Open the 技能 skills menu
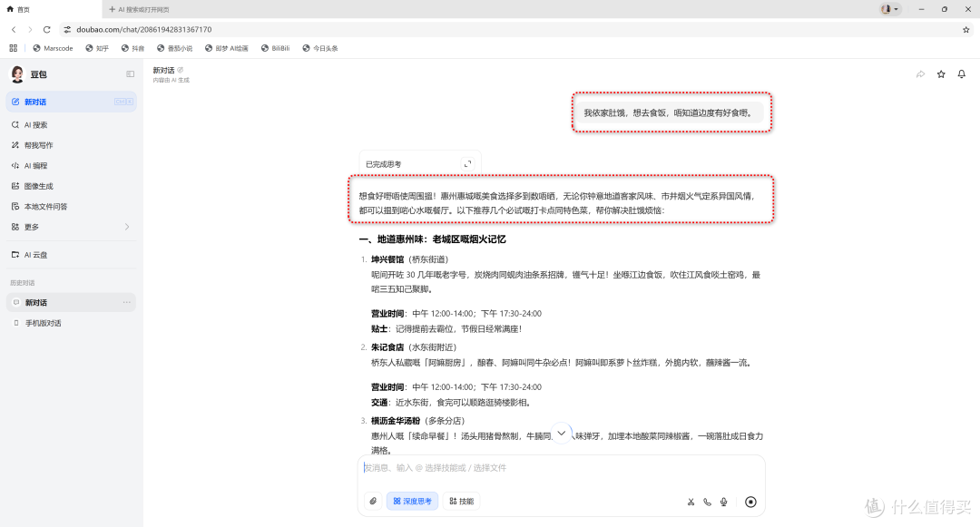Viewport: 980px width, 527px height. click(461, 502)
